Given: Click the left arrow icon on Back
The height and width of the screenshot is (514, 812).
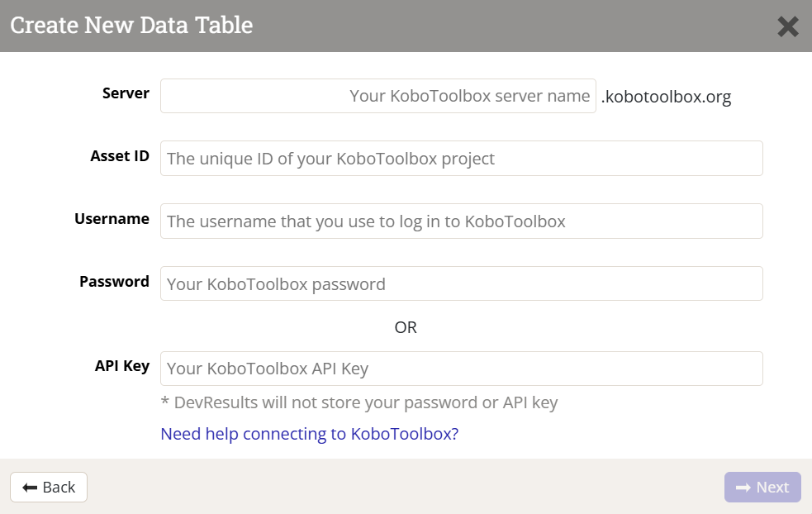Looking at the screenshot, I should pos(30,488).
